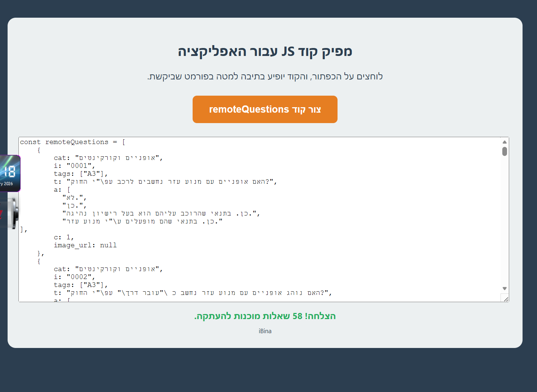The height and width of the screenshot is (392, 537).
Task: Click the textarea scroll-down arrow
Action: [504, 288]
